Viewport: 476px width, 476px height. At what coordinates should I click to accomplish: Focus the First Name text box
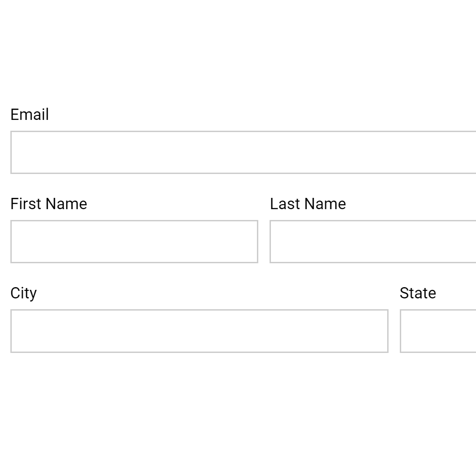click(x=134, y=242)
